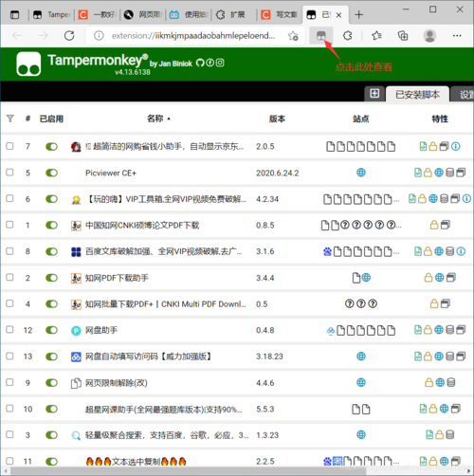Image resolution: width=474 pixels, height=476 pixels.
Task: Open Tampermonkey GitHub icon in header
Action: point(200,63)
